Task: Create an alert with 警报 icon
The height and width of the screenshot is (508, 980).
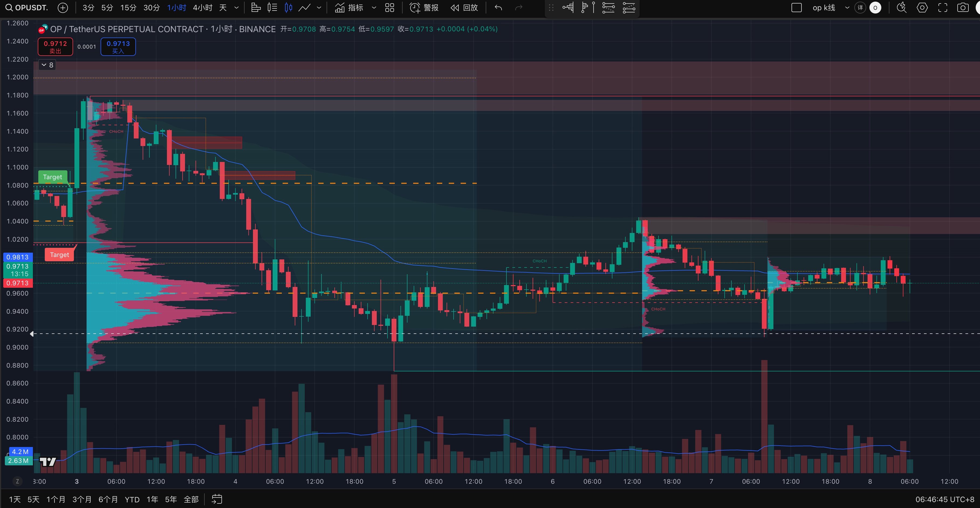Action: pos(424,8)
